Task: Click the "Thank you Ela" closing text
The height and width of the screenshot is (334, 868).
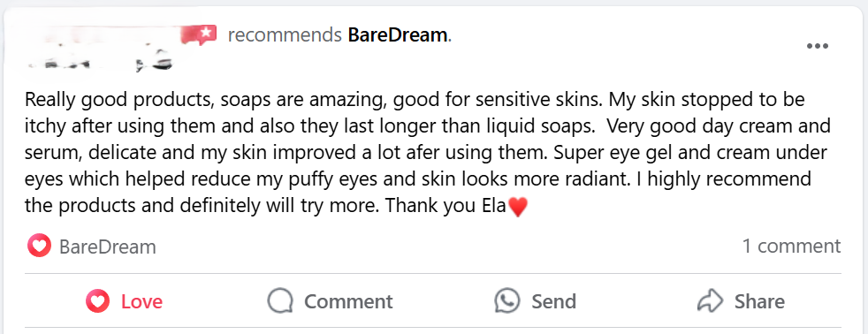Action: [445, 206]
